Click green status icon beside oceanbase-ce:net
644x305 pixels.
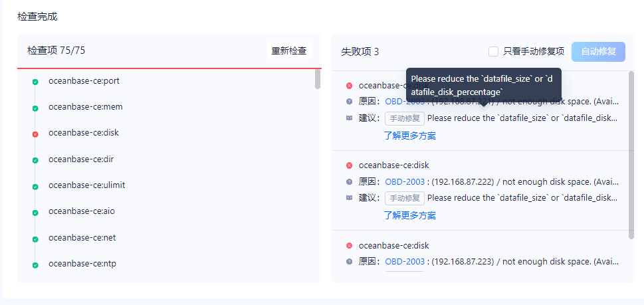click(x=35, y=239)
